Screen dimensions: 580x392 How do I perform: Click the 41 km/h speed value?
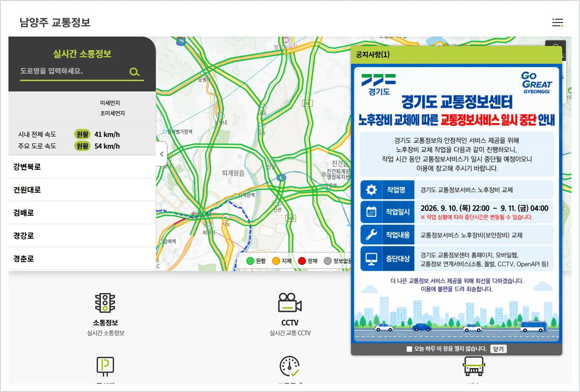[107, 134]
